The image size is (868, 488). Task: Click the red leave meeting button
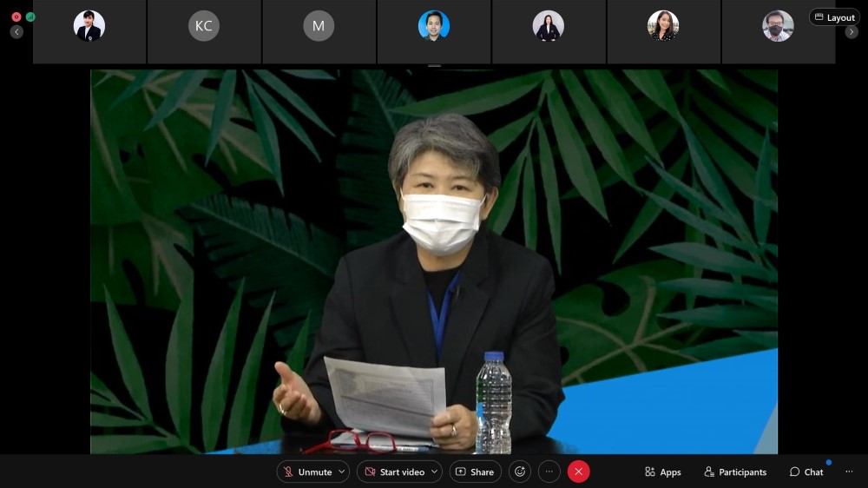[x=579, y=472]
